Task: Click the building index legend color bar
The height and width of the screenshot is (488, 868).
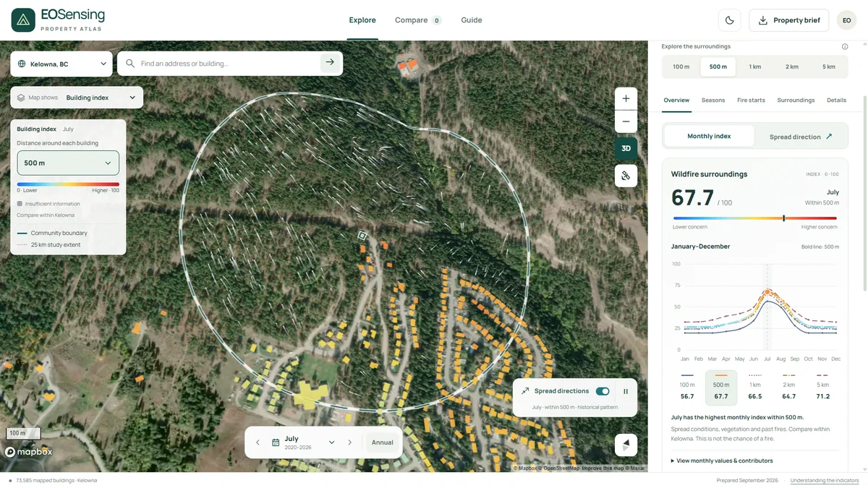Action: 68,184
